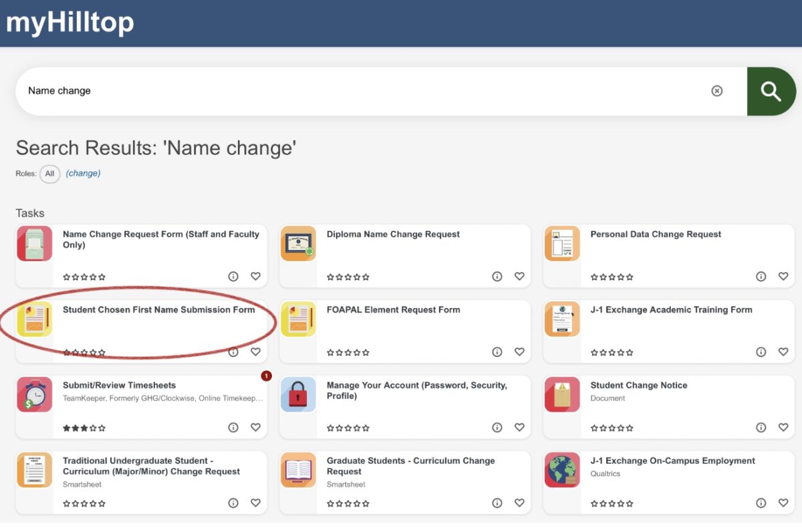Image resolution: width=802 pixels, height=532 pixels.
Task: Click the red notification badge on Timesheets
Action: tap(266, 376)
